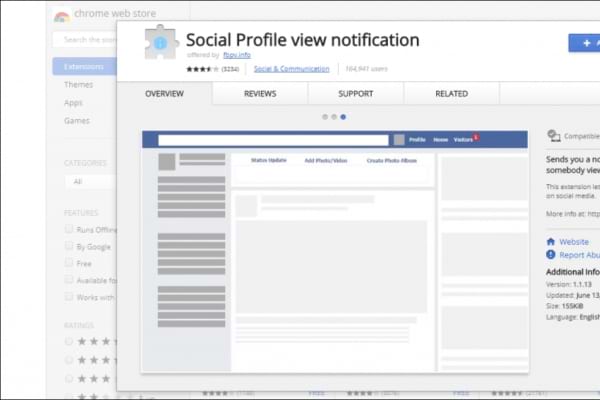Select the third active carousel dot

tap(343, 117)
